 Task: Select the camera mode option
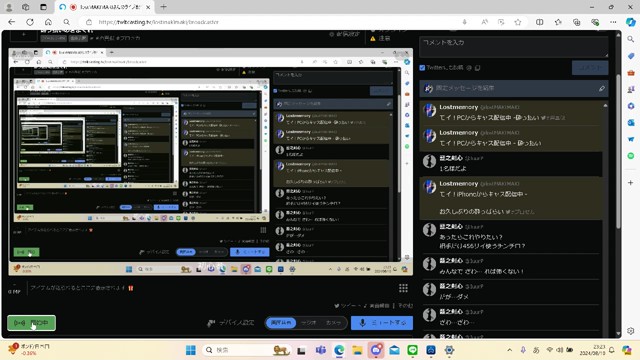333,322
